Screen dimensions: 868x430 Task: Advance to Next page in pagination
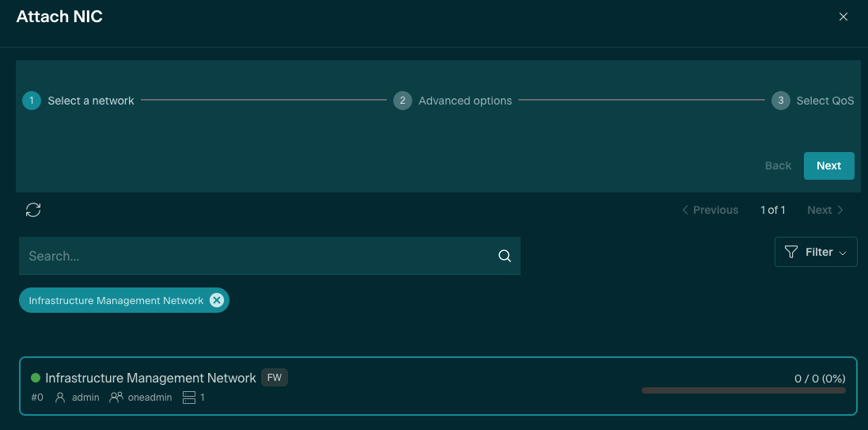[x=825, y=210]
